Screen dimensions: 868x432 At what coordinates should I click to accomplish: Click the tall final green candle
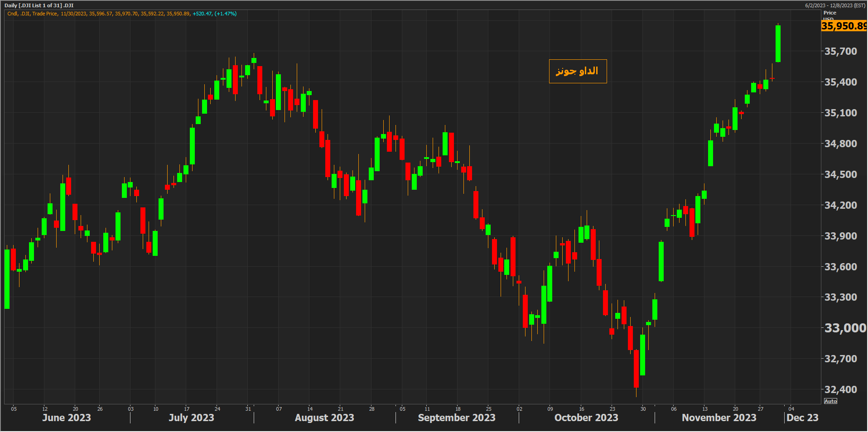point(778,43)
